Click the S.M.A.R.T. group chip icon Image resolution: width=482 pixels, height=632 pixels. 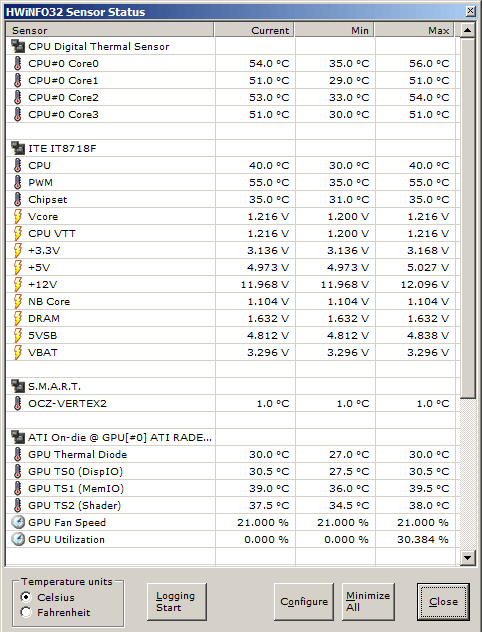18,386
